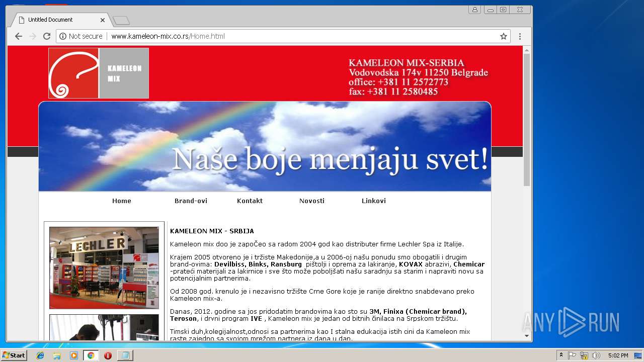Click the 5:02 PM taskbar clock
The height and width of the screenshot is (362, 644).
[618, 355]
